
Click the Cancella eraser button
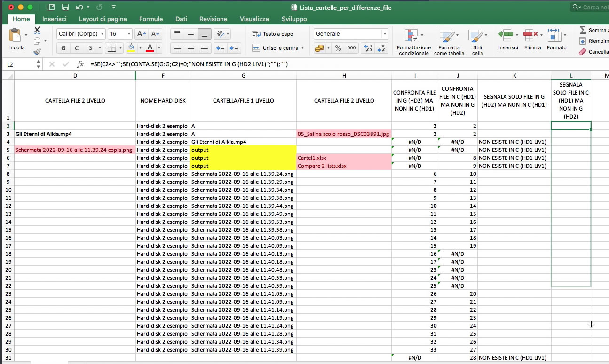593,52
